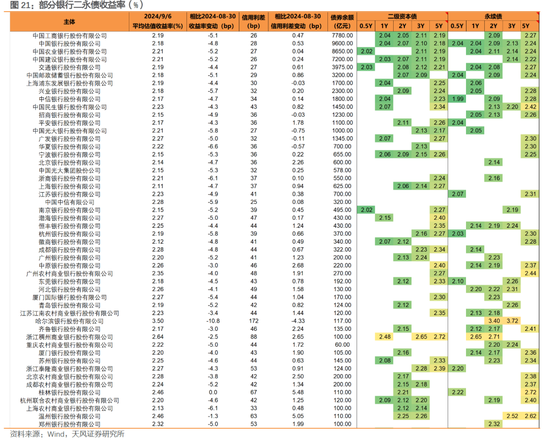Click the source note '资料来源：Wind，天风证券研究所'
Image resolution: width=550 pixels, height=442 pixels.
(x=67, y=434)
